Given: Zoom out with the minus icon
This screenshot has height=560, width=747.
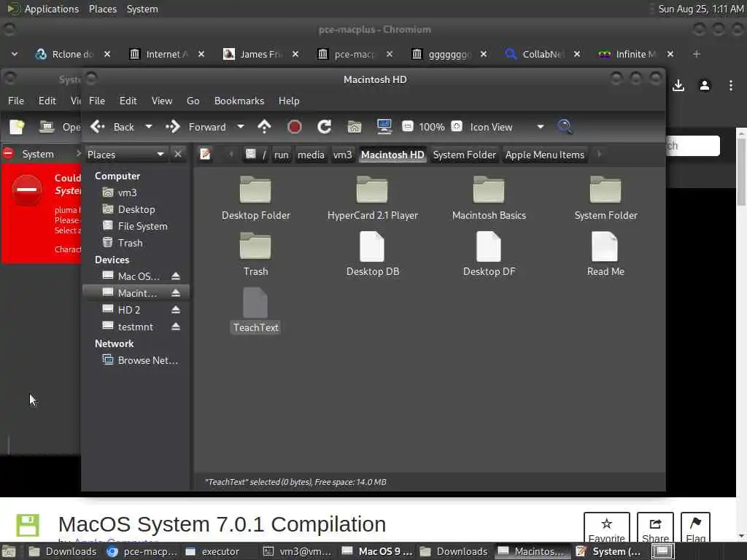Looking at the screenshot, I should click(407, 126).
